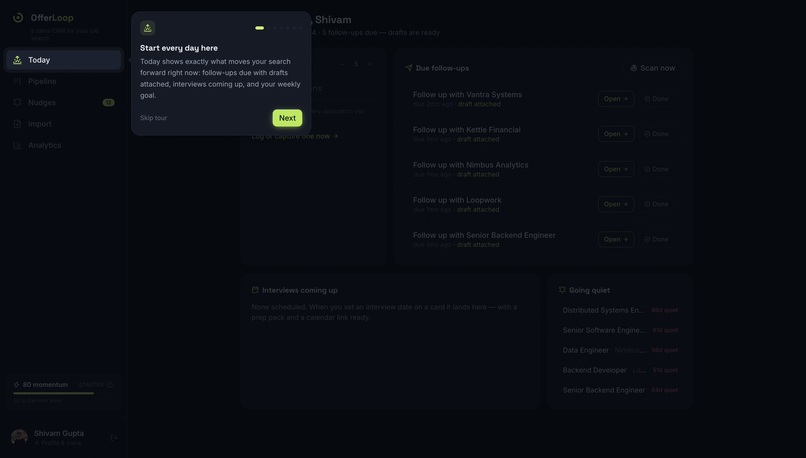The image size is (806, 458).
Task: Click the OfferLoop logo icon
Action: pos(18,17)
